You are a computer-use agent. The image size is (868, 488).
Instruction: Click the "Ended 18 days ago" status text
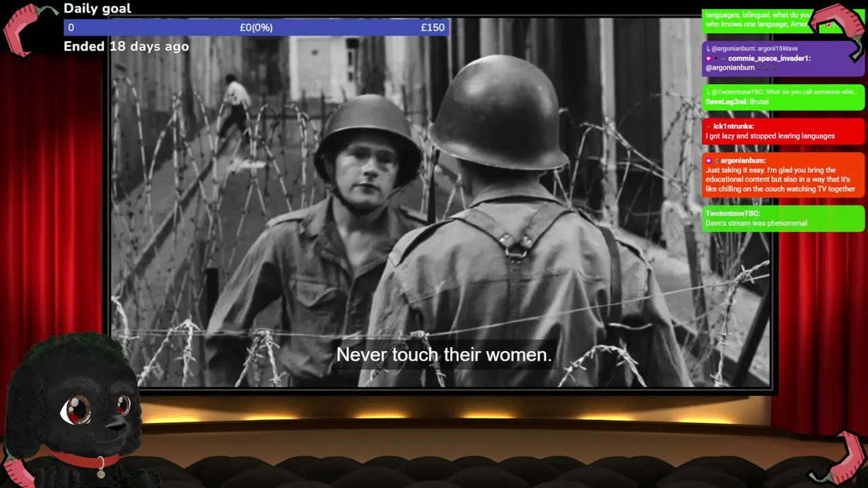coord(126,47)
